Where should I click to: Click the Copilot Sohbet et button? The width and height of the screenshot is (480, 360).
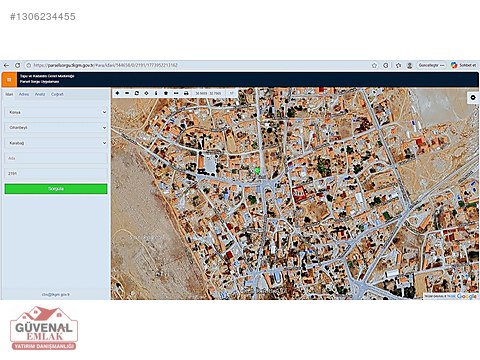(x=463, y=65)
